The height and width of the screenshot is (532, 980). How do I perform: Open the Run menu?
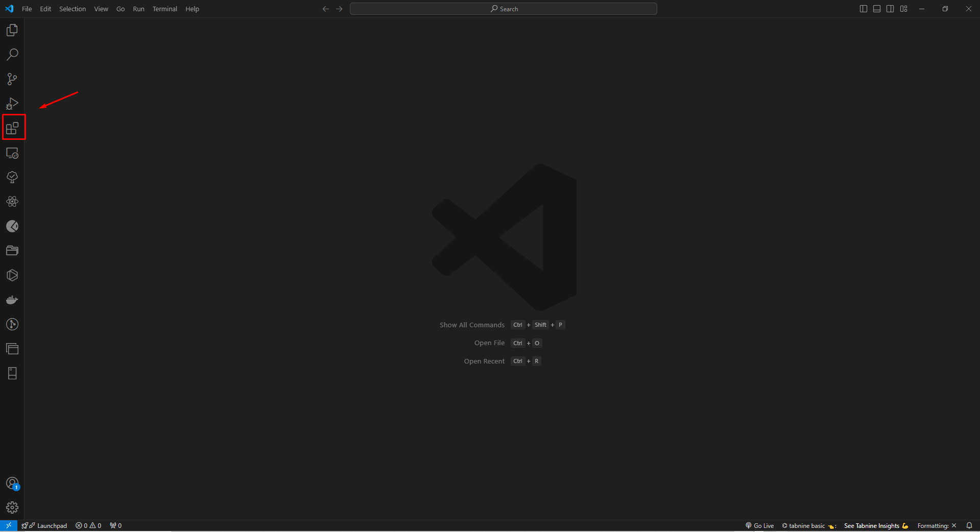coord(138,9)
